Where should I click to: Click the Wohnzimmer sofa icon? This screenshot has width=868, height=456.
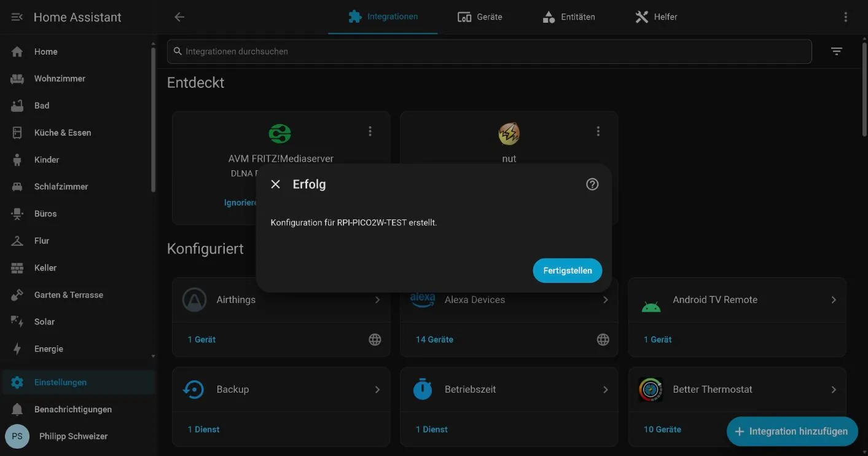(x=17, y=79)
